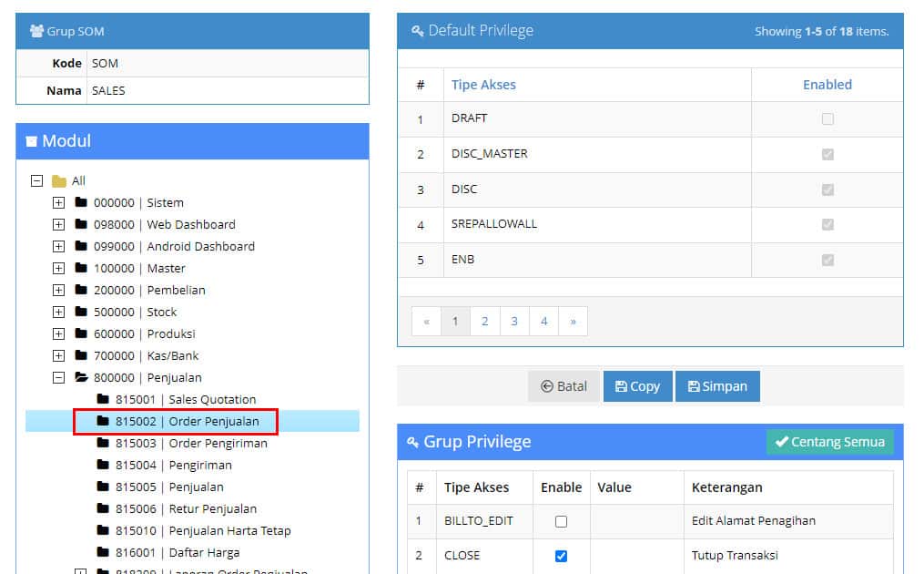Click the folder icon beside 816001 Daftar Harga

(103, 552)
